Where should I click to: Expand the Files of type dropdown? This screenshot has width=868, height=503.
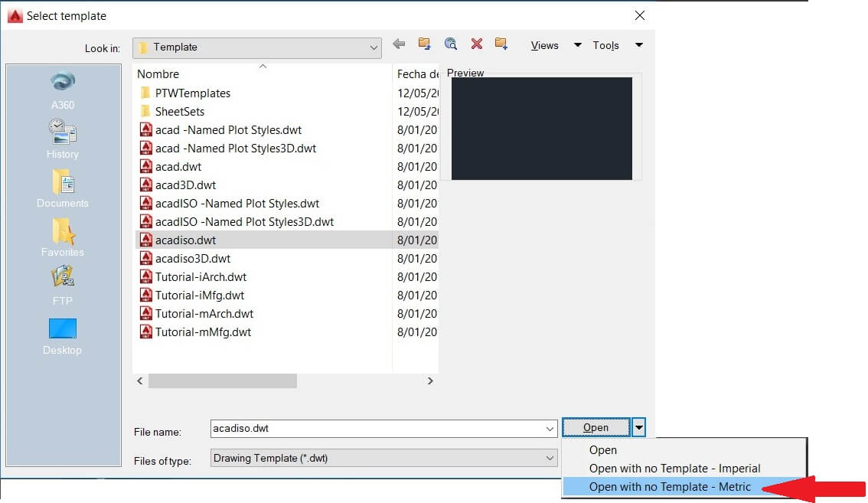(550, 458)
